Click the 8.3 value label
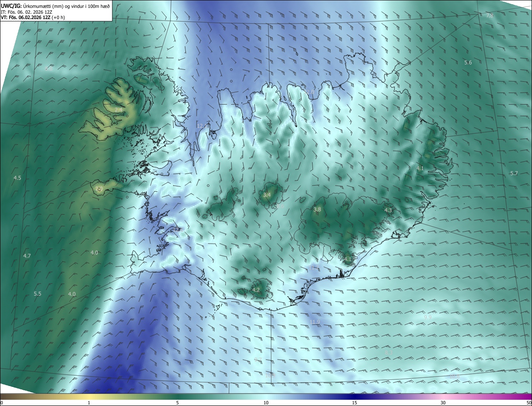The width and height of the screenshot is (532, 406). coord(389,352)
